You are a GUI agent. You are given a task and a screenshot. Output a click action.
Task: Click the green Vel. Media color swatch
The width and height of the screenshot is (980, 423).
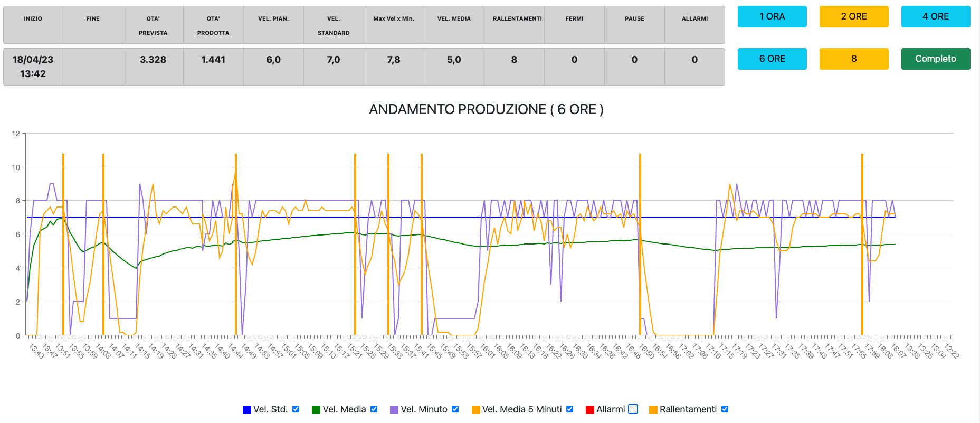coord(316,409)
